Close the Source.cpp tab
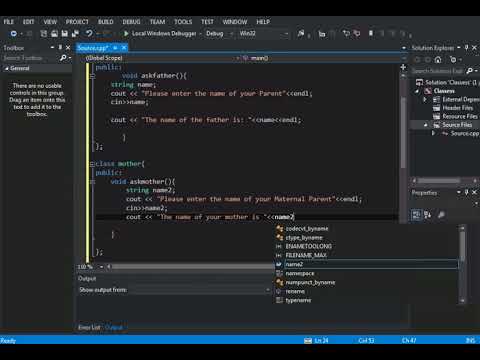 pos(124,48)
